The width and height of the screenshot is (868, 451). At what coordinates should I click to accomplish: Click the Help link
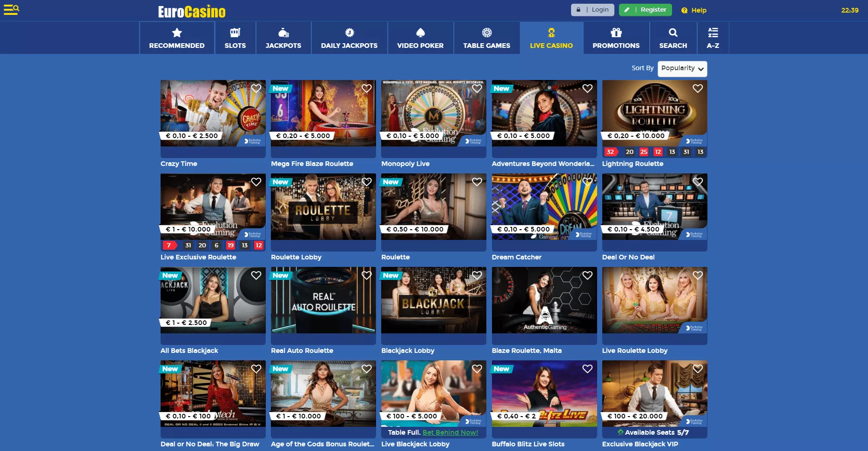[694, 10]
